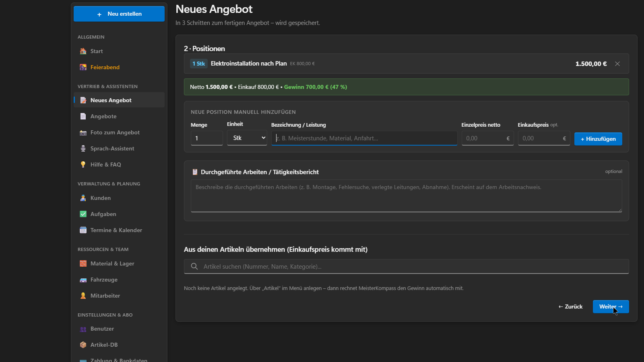Click the Elektroinstallation nach Plan position title
Image resolution: width=644 pixels, height=362 pixels.
(x=249, y=64)
